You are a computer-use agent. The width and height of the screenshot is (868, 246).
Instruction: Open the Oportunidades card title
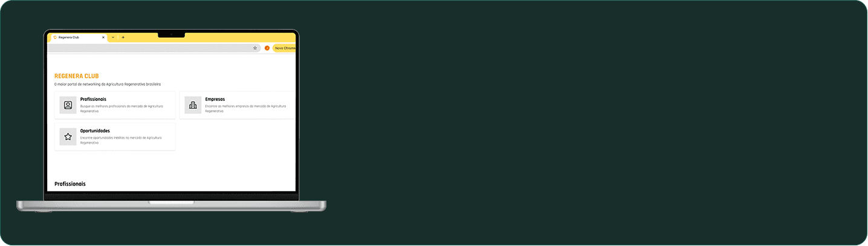click(95, 131)
